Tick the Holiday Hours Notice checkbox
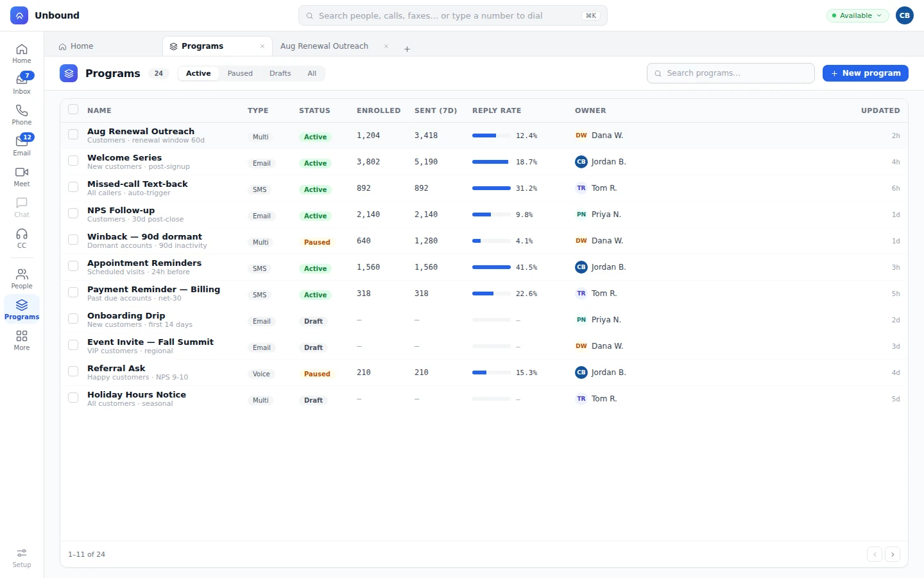The height and width of the screenshot is (578, 924). [73, 398]
